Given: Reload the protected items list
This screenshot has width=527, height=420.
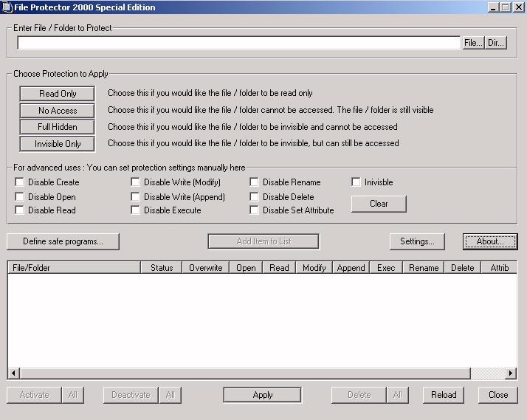Looking at the screenshot, I should click(444, 395).
